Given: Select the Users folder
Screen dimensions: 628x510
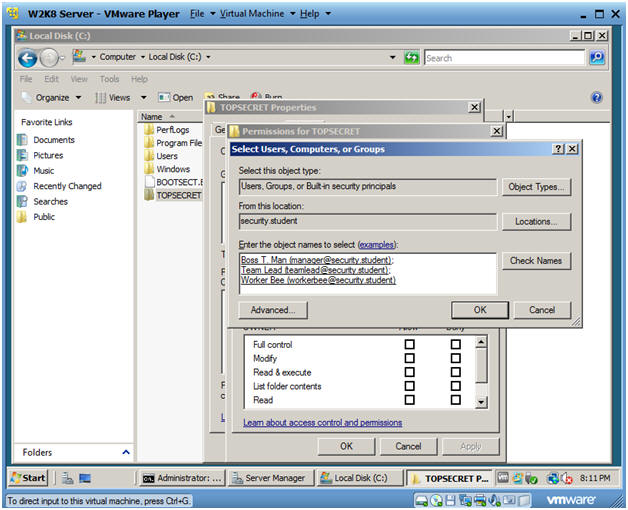Looking at the screenshot, I should [x=167, y=156].
